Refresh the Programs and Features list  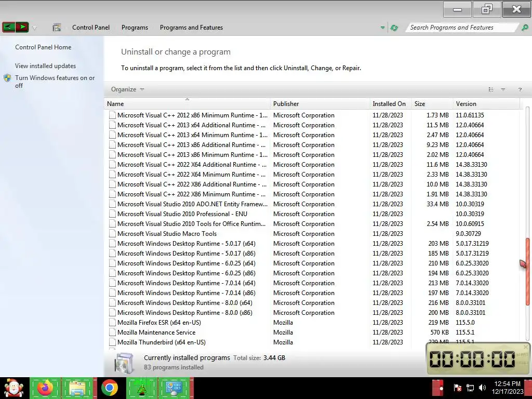pos(394,28)
